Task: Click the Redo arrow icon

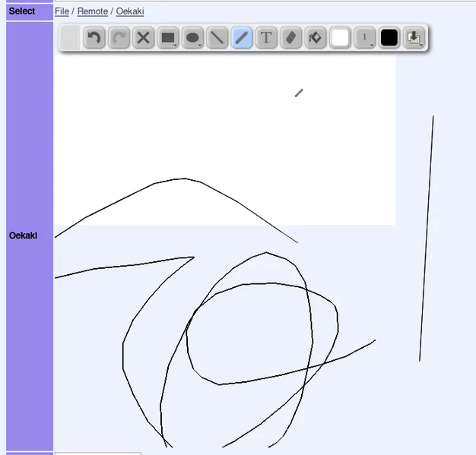Action: tap(119, 38)
